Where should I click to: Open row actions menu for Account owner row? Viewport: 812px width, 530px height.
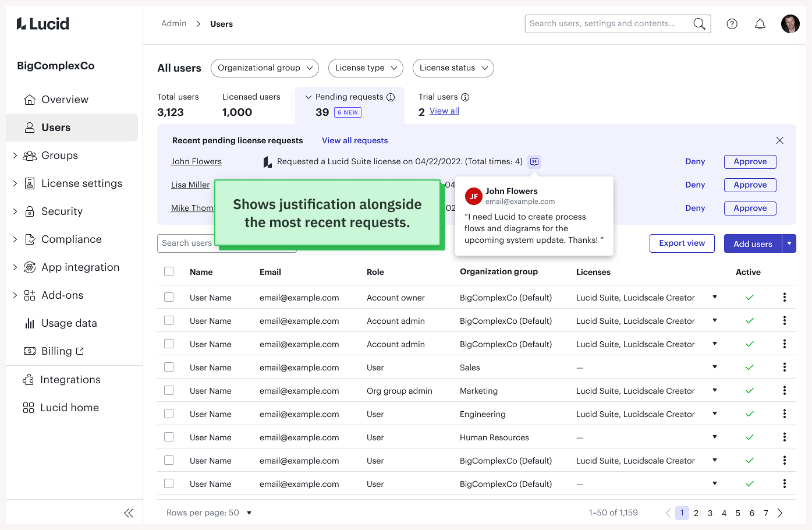(785, 298)
